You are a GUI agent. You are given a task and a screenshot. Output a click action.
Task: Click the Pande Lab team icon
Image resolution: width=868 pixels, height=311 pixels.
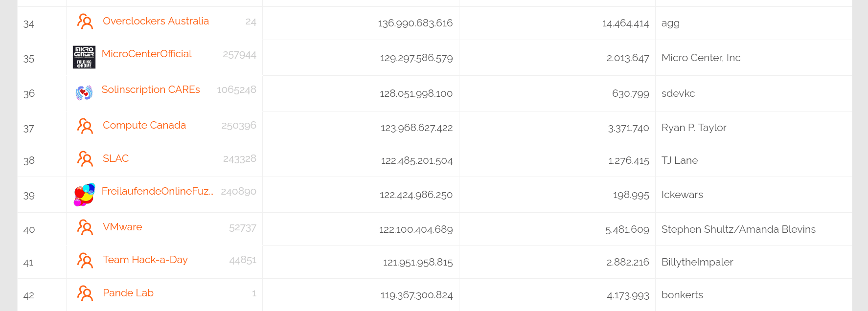pyautogui.click(x=85, y=293)
